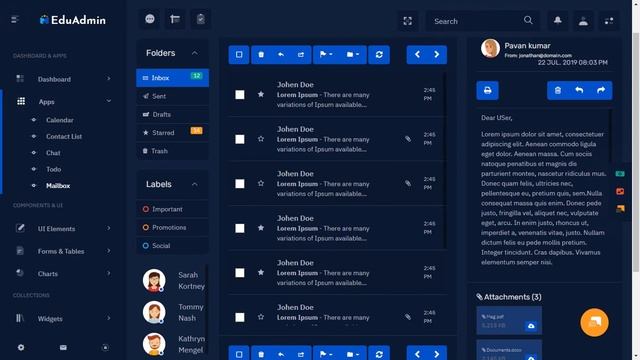
Task: Open the clipboard icon in header
Action: point(200,19)
